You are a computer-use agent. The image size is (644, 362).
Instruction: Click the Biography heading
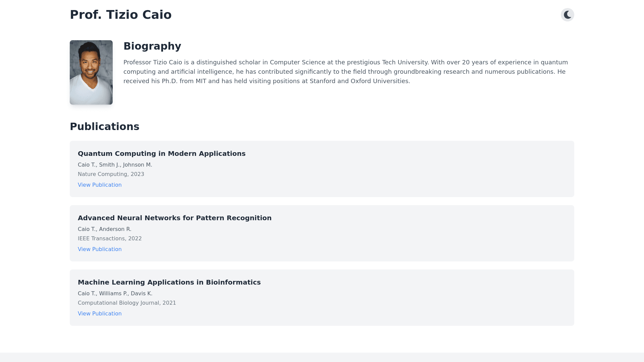pyautogui.click(x=152, y=46)
